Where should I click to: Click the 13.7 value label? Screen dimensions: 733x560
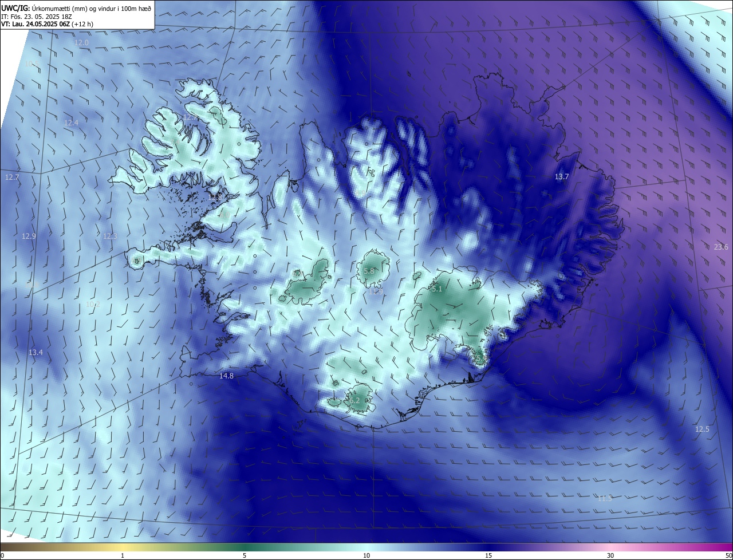[562, 176]
